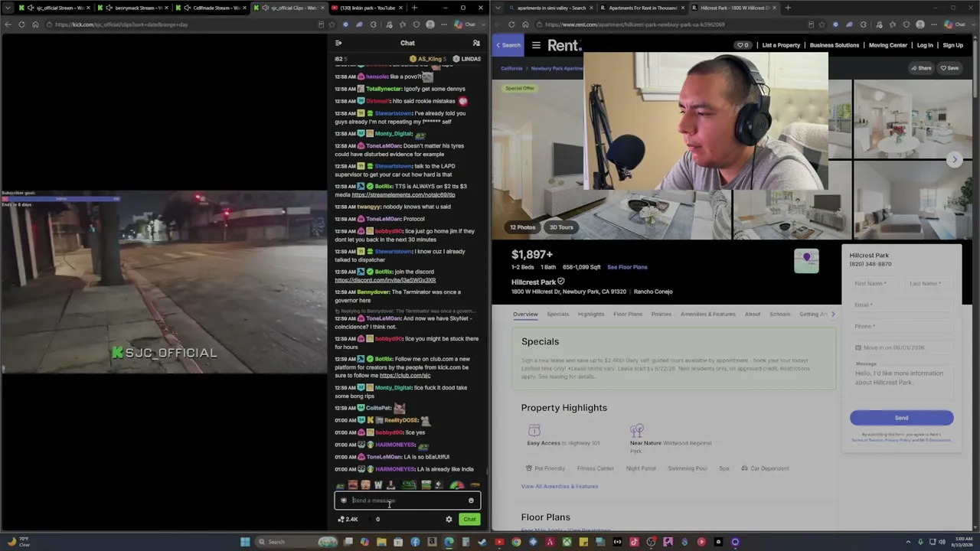Click the Send button on the contact form
This screenshot has width=980, height=551.
coord(901,418)
